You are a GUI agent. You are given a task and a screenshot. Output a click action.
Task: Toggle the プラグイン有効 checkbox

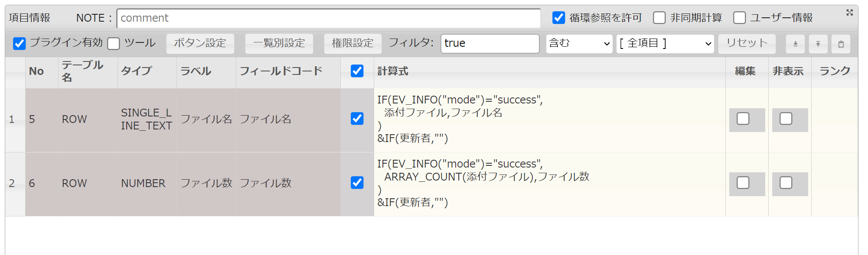(19, 43)
